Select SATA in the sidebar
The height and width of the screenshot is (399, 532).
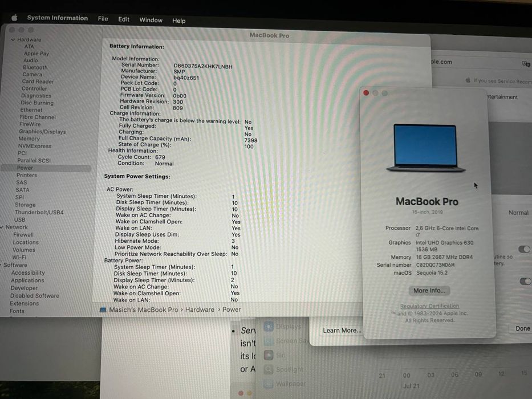tap(22, 190)
